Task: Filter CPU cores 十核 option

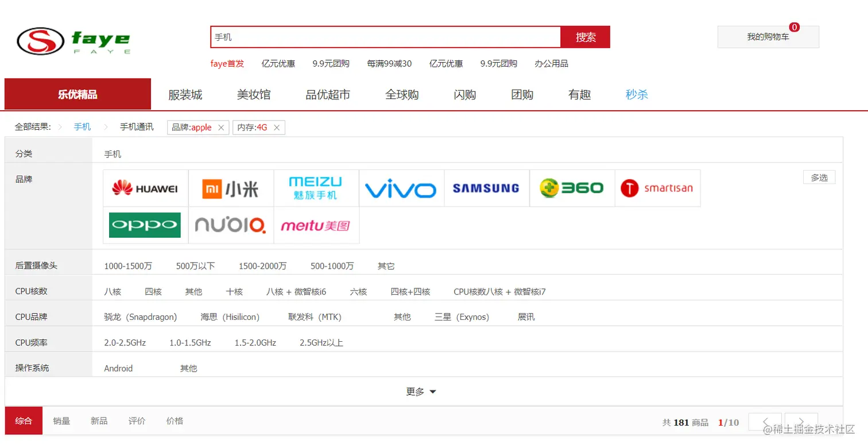Action: [x=234, y=292]
